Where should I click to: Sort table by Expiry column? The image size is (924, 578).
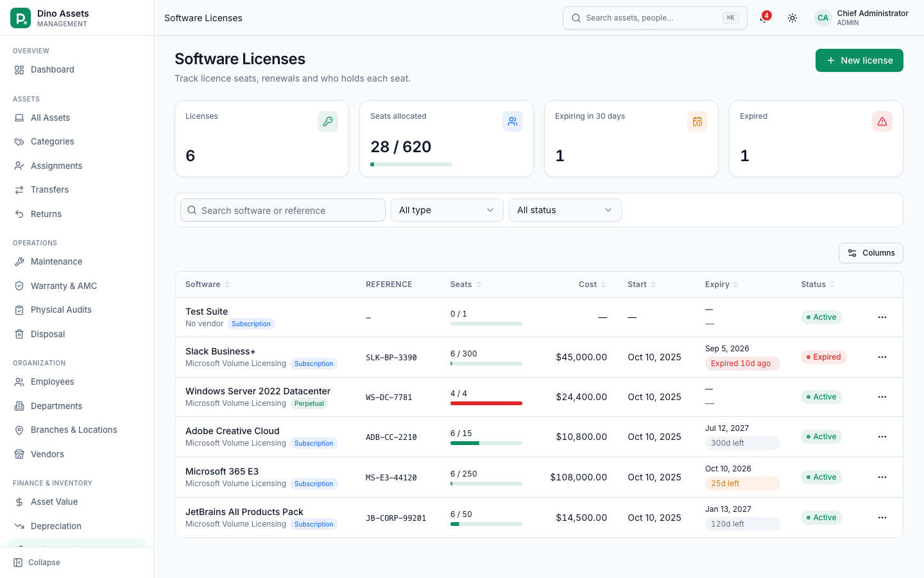point(722,285)
